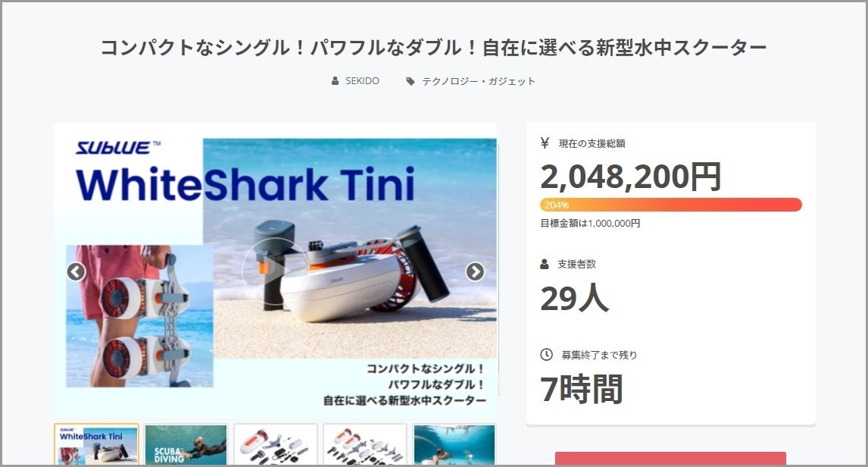Select the third thumbnail showing single scooter parts
The height and width of the screenshot is (467, 868).
[x=276, y=444]
